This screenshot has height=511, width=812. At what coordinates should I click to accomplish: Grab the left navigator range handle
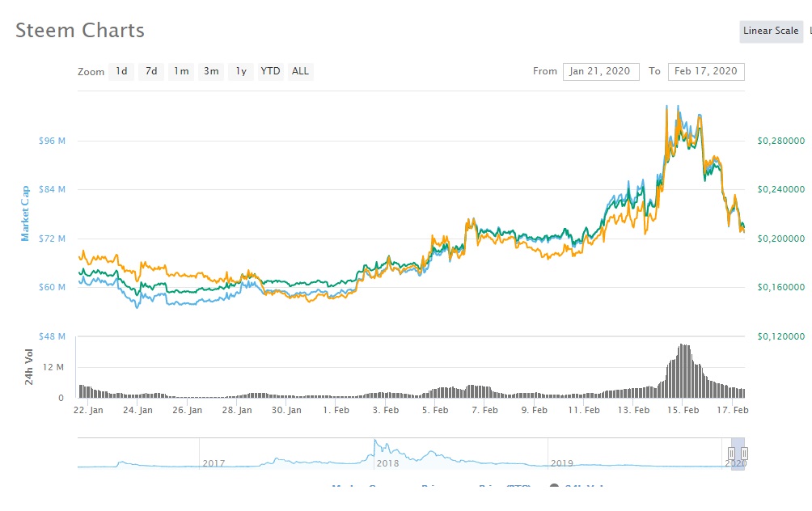731,454
